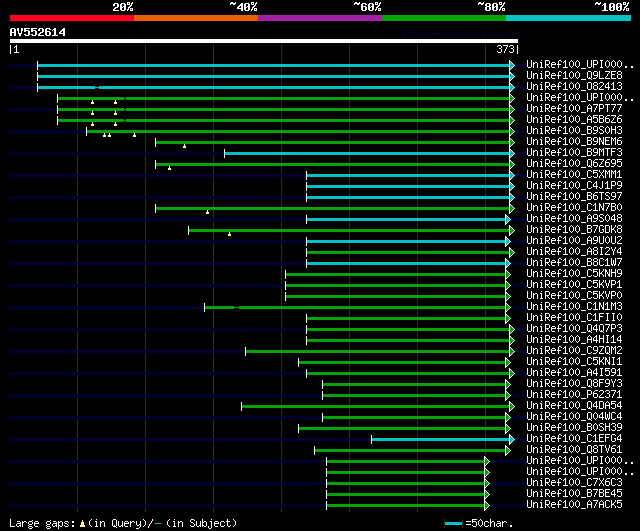
Task: Click the arrowhead ending the Q8TV61 alignment
Action: [x=508, y=451]
